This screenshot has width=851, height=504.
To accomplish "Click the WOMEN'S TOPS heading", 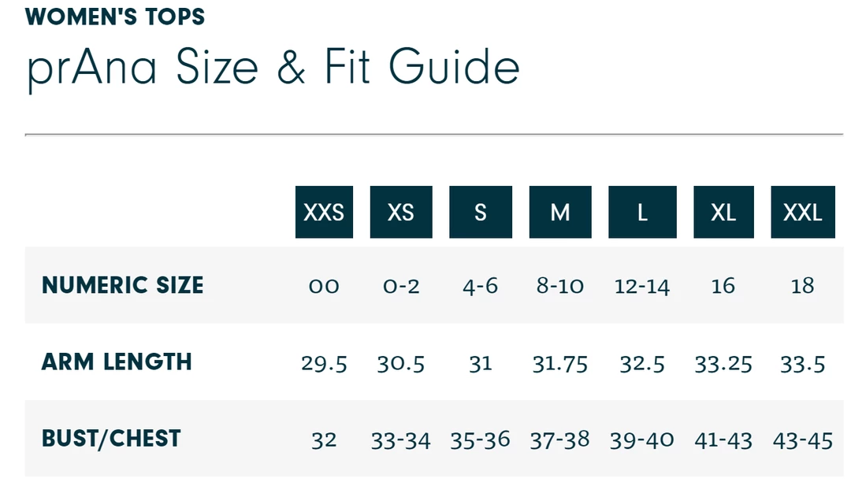I will (x=115, y=17).
